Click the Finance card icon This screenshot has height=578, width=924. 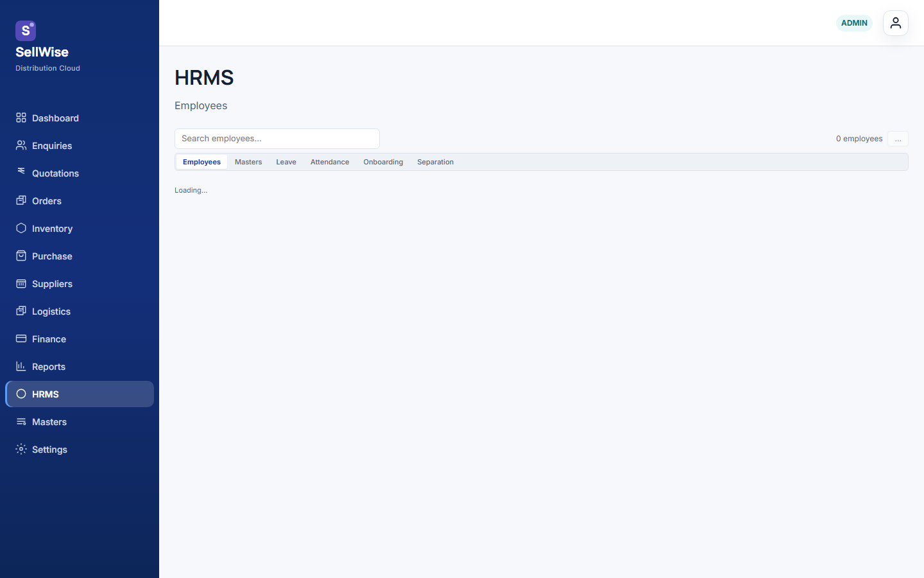[x=21, y=338]
